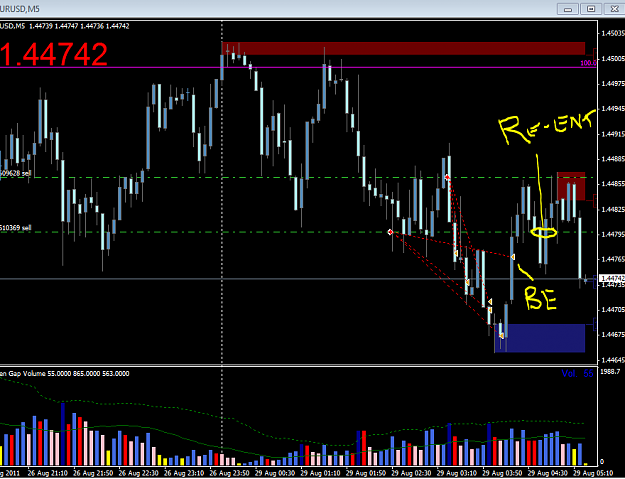Minimize the EURUSD,M5 chart window

click(x=568, y=9)
